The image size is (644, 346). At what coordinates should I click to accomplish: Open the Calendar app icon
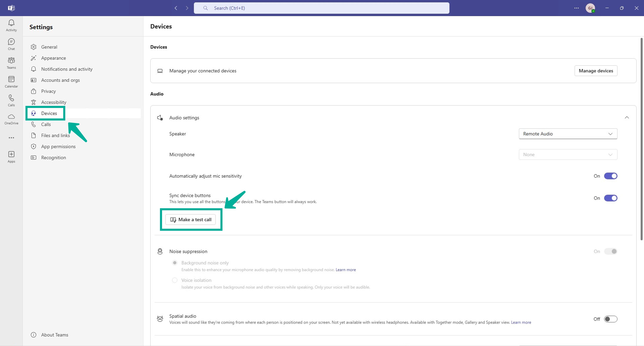pyautogui.click(x=11, y=82)
